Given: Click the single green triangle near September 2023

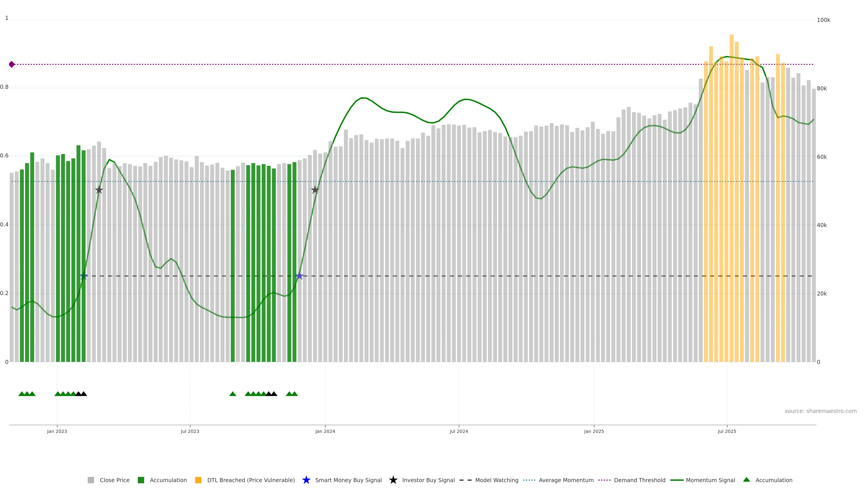Looking at the screenshot, I should point(233,394).
